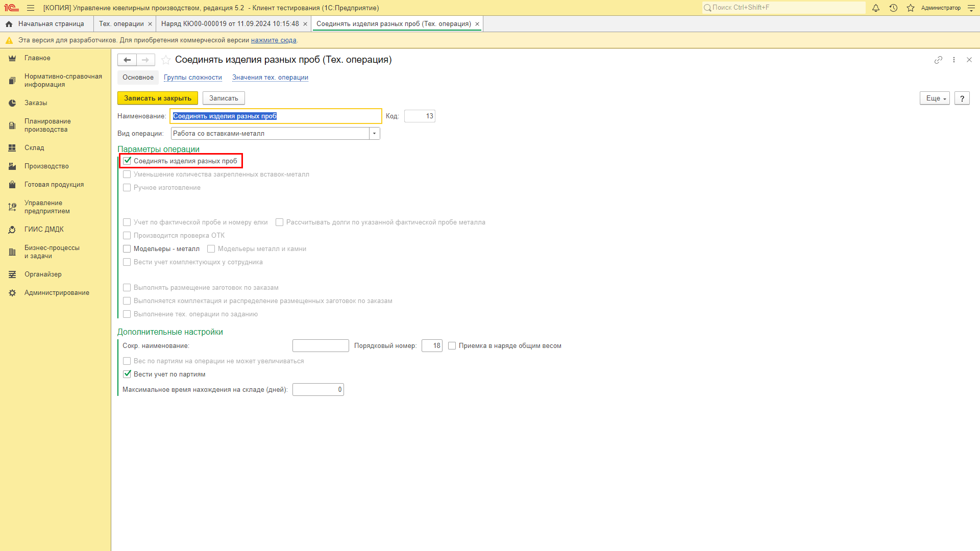Open Склад section icon in sidebar
The width and height of the screenshot is (980, 551).
coord(12,148)
